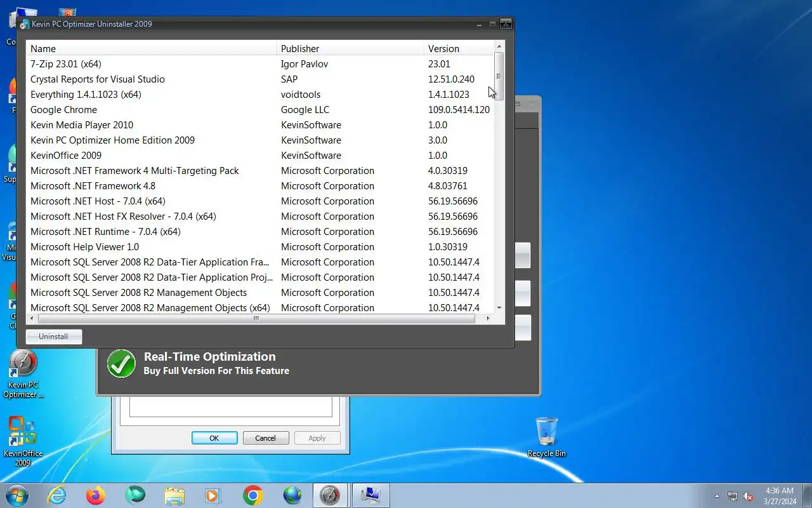Image resolution: width=812 pixels, height=508 pixels.
Task: Select SQL Server 2008 R2 Management Objects
Action: [x=259, y=293]
